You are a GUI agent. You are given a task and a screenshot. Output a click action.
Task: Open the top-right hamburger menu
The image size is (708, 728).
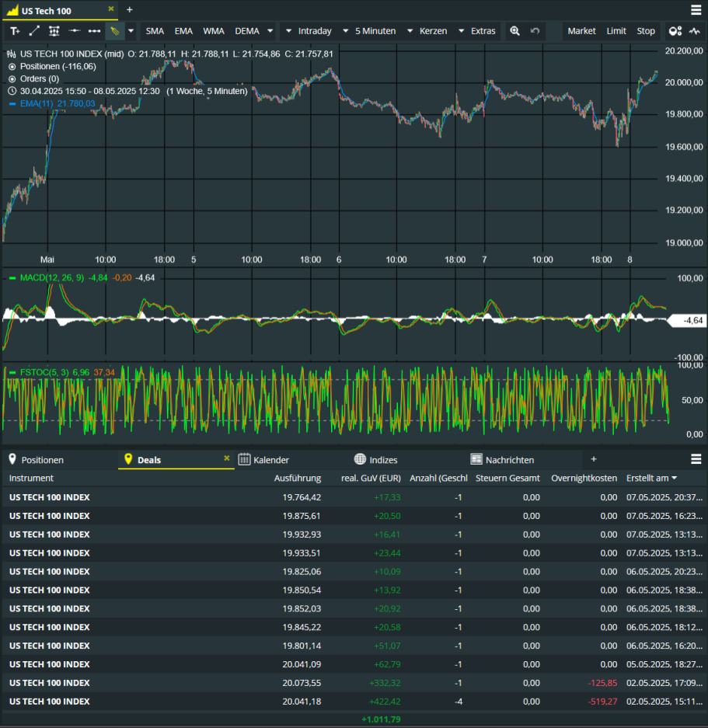(696, 10)
